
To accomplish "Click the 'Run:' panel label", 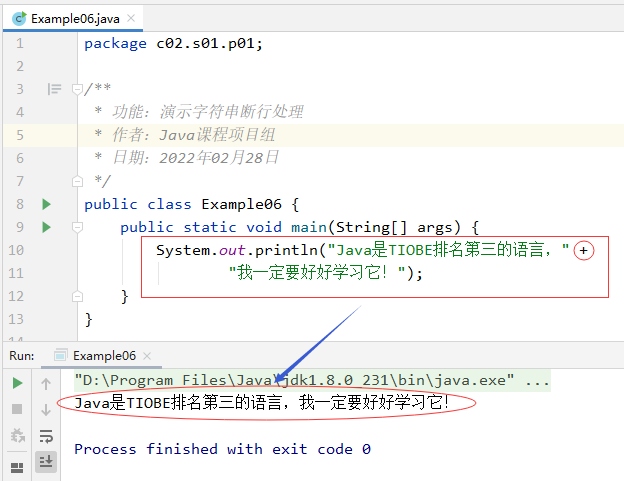I will 21,356.
